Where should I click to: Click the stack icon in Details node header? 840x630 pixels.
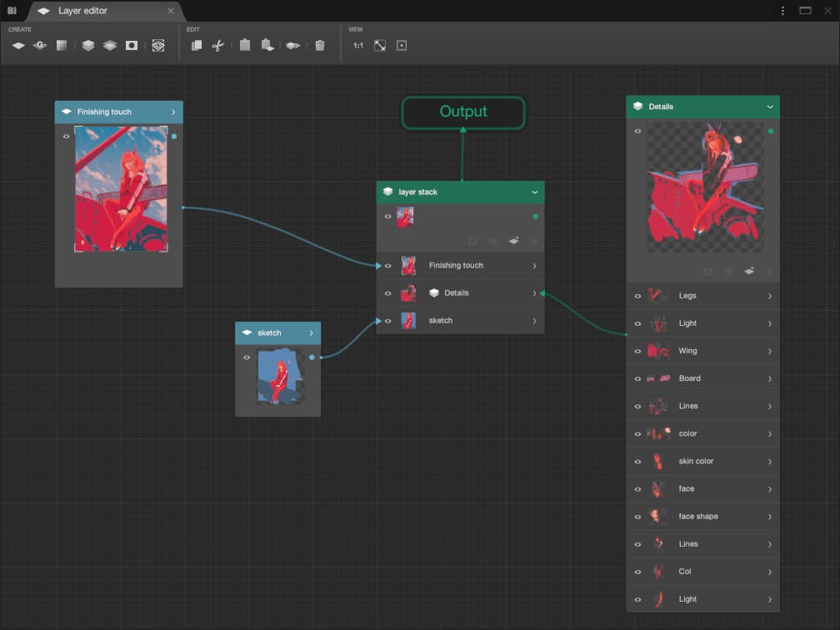coord(637,106)
